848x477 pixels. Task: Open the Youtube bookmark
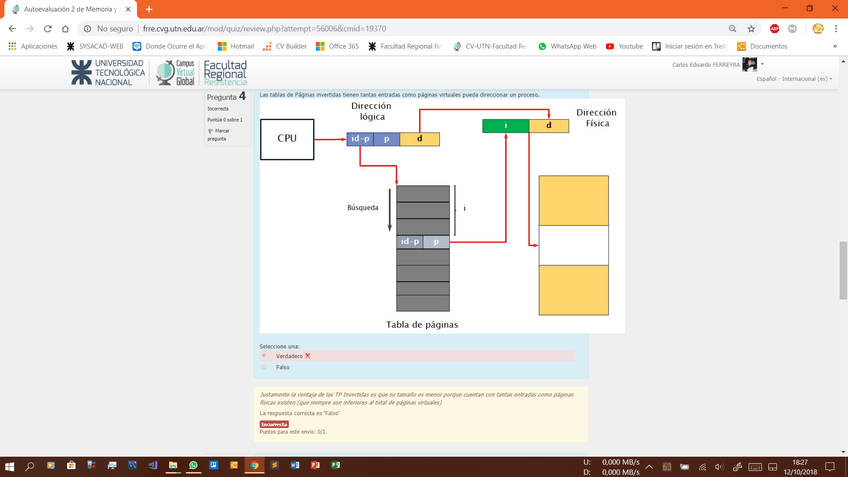coord(624,46)
